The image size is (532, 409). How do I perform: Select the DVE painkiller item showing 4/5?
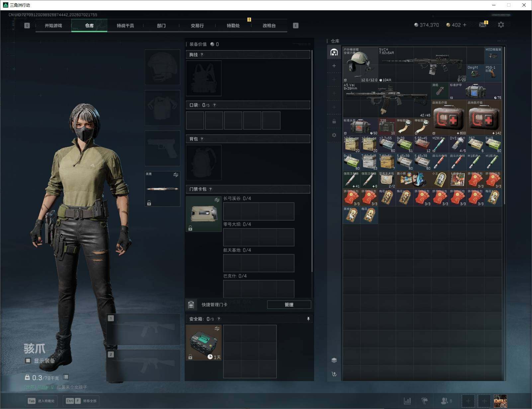[x=458, y=144]
